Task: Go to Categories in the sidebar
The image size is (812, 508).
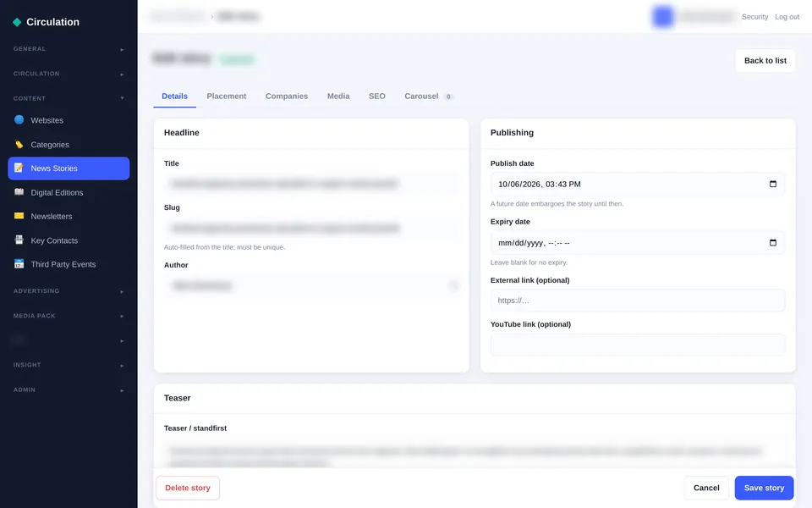Action: pyautogui.click(x=69, y=145)
